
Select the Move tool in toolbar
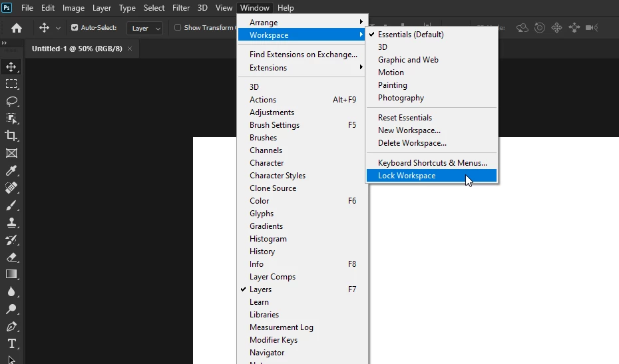pyautogui.click(x=11, y=67)
